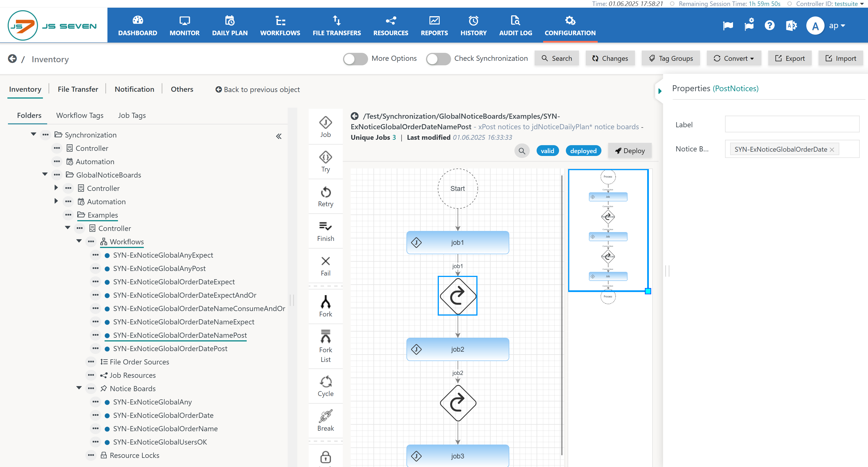Open the flag notifications icon in header
868x467 pixels.
click(728, 26)
